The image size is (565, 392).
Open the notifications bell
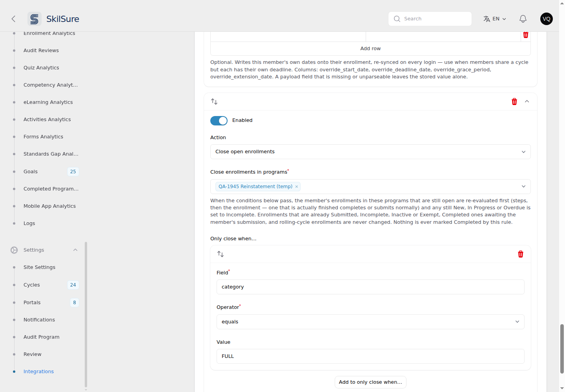tap(523, 19)
